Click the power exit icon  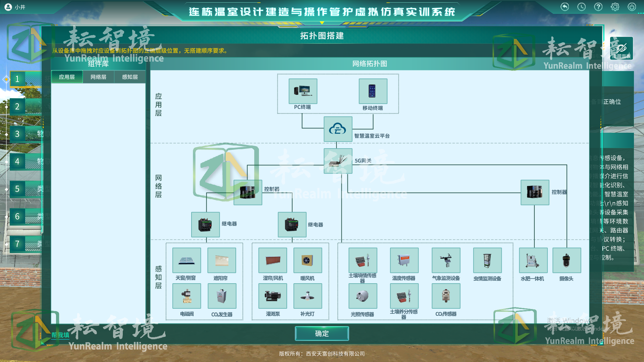(x=632, y=7)
